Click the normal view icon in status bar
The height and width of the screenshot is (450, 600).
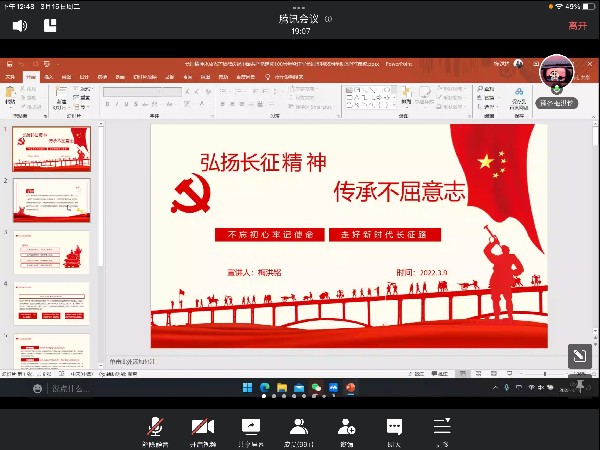pos(463,373)
